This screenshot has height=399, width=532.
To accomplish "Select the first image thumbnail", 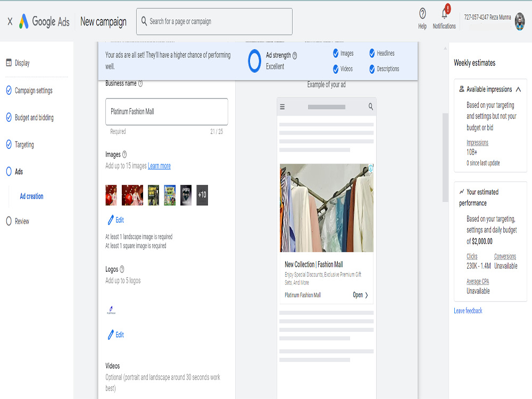I will pyautogui.click(x=111, y=195).
